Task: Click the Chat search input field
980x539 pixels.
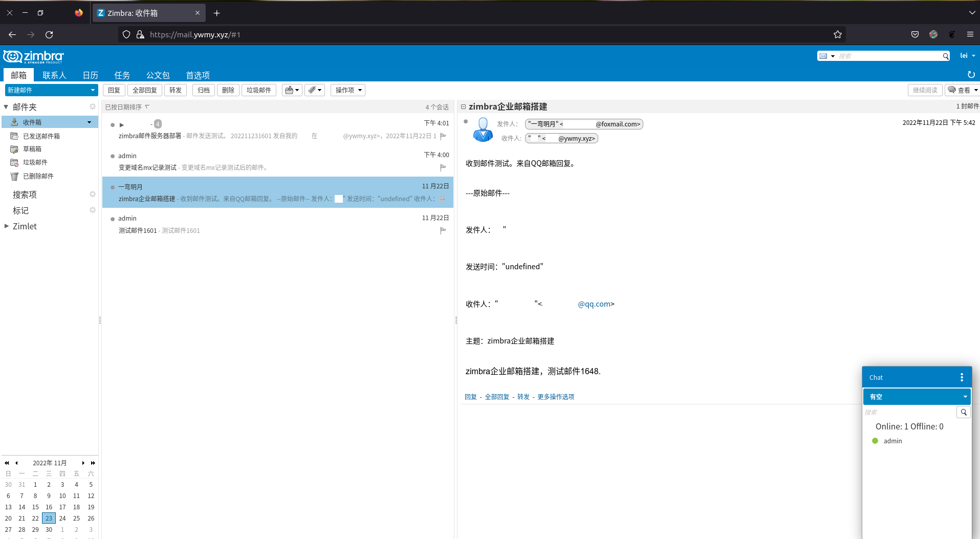Action: point(909,412)
